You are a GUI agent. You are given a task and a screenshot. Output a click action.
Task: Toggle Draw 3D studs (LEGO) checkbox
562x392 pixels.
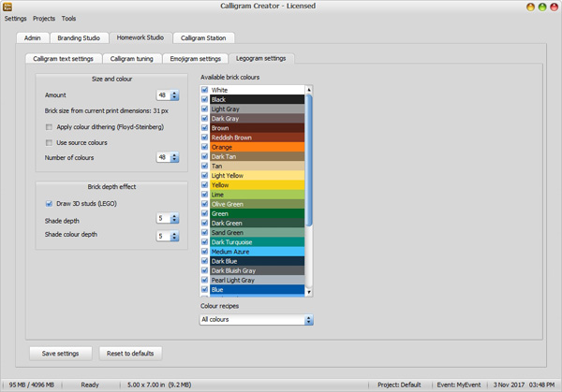[x=49, y=204]
